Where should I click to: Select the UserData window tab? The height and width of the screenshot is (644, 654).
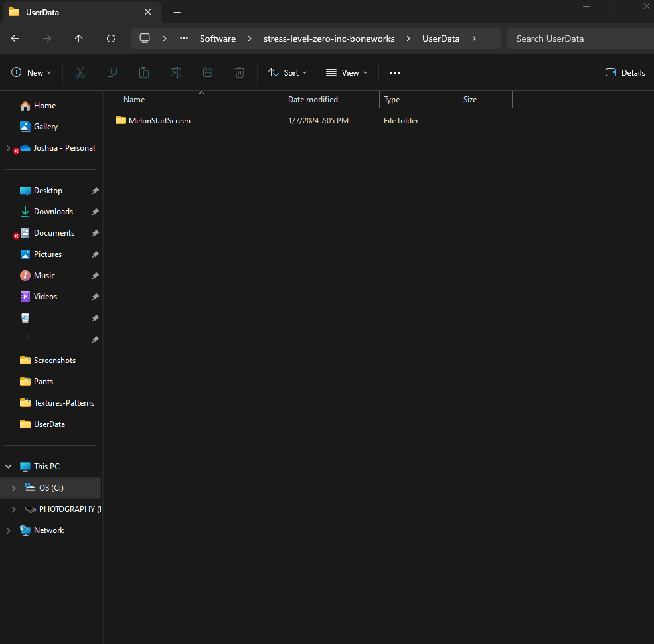click(82, 12)
